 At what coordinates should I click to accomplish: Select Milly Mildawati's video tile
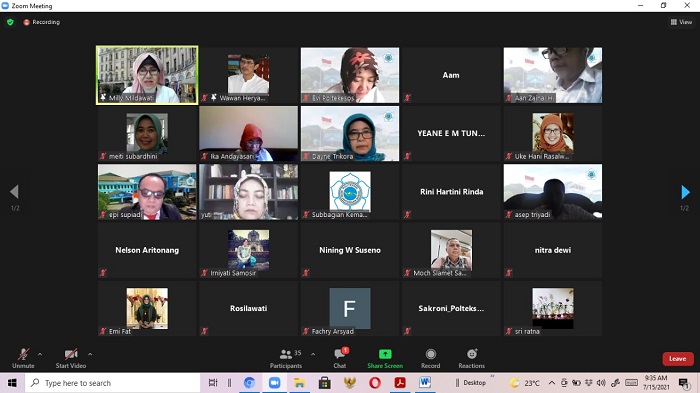[x=147, y=75]
